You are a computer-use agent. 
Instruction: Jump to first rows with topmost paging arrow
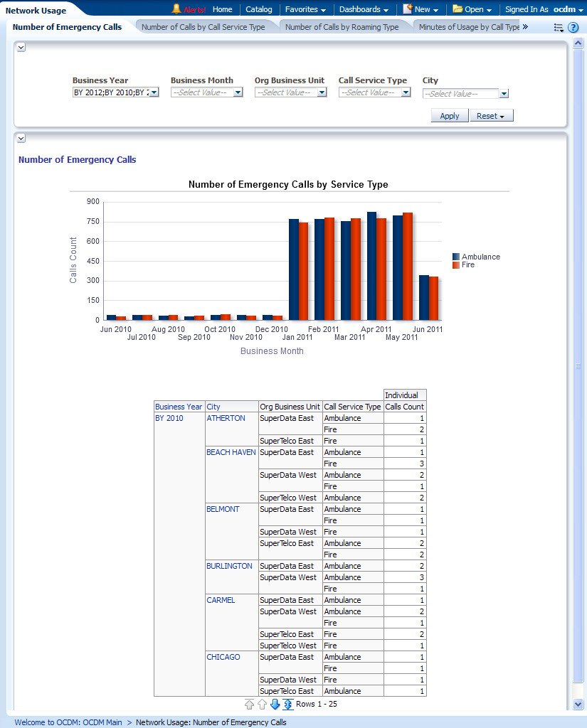click(x=249, y=705)
